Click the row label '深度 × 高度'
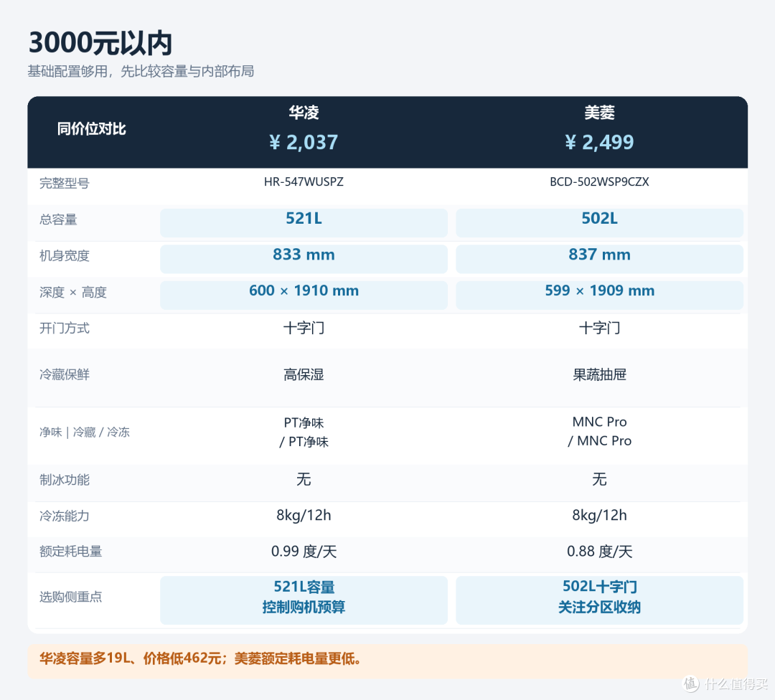Image resolution: width=775 pixels, height=700 pixels. 73,293
